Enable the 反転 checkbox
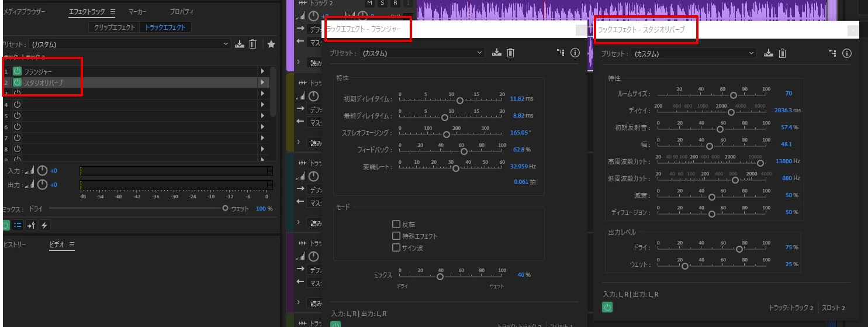The image size is (868, 327). 396,224
